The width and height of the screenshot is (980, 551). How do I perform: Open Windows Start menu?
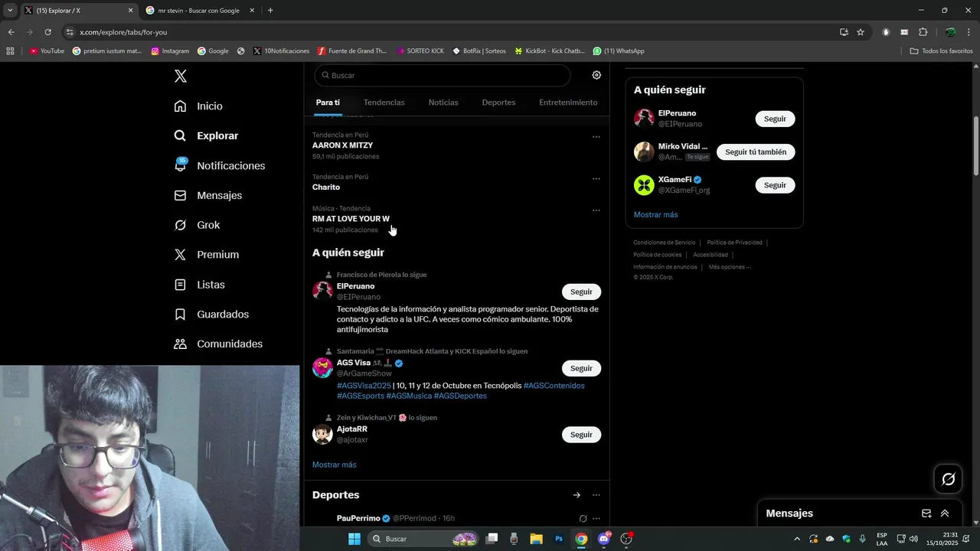pyautogui.click(x=354, y=539)
